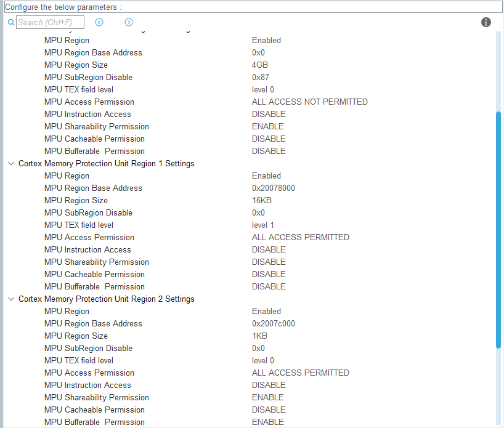Toggle MPU Bufferable Permission ENABLE in Region 2
Screen dimensions: 504x428
pyautogui.click(x=267, y=422)
